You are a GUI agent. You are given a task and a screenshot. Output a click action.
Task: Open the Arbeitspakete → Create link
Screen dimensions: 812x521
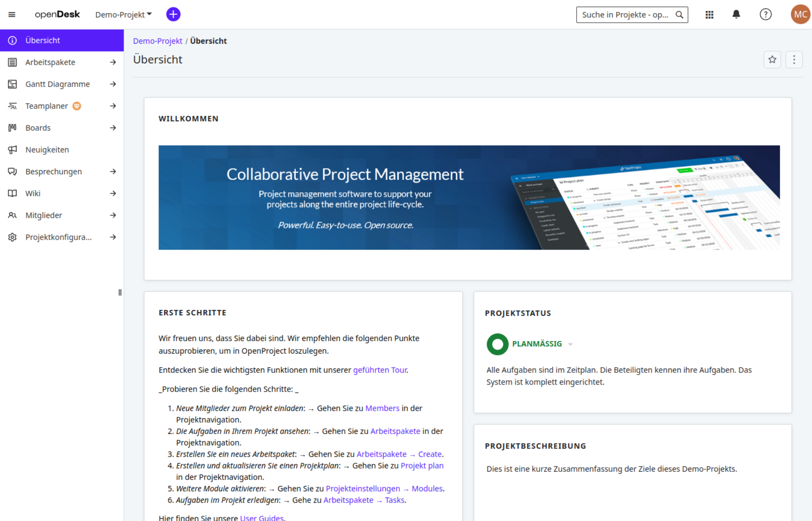coord(399,454)
